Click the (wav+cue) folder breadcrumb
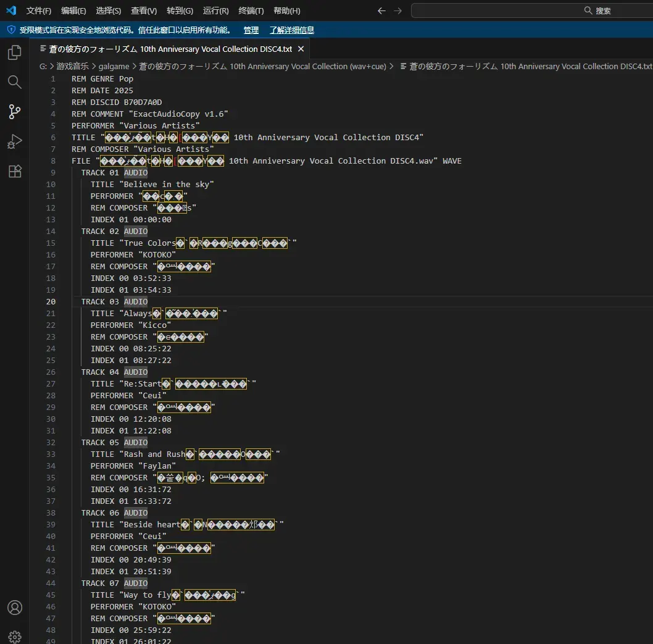Screen dimensions: 653x644 pos(262,66)
